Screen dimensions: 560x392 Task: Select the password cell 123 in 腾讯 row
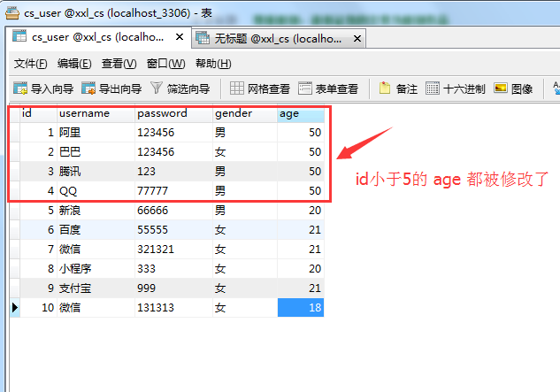coord(174,171)
